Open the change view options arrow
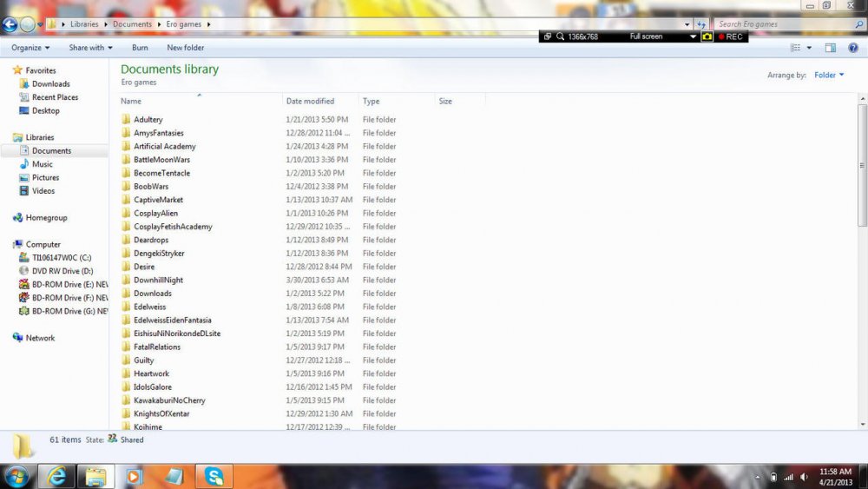Image resolution: width=868 pixels, height=489 pixels. tap(809, 48)
